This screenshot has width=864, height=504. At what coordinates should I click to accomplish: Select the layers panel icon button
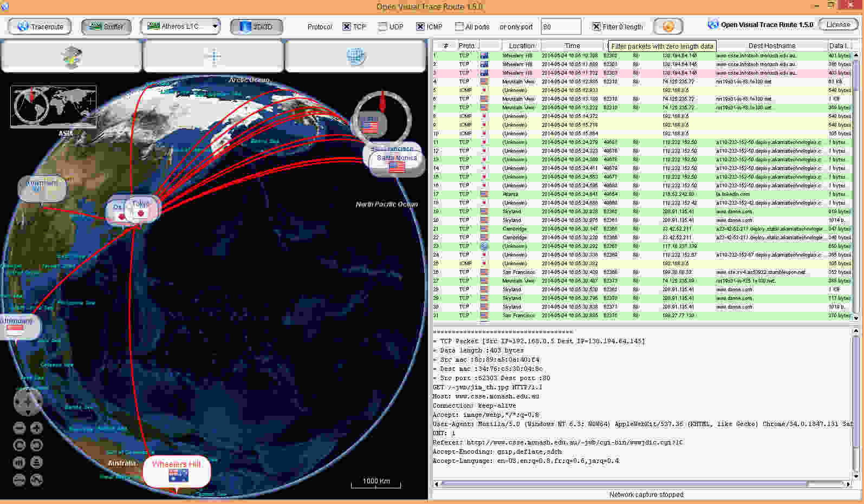[72, 56]
